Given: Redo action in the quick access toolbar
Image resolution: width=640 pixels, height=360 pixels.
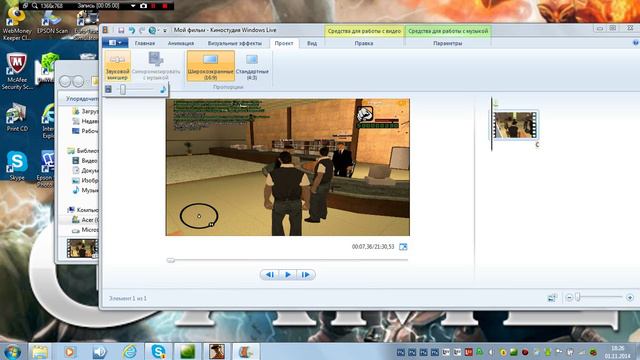Looking at the screenshot, I should (x=142, y=30).
